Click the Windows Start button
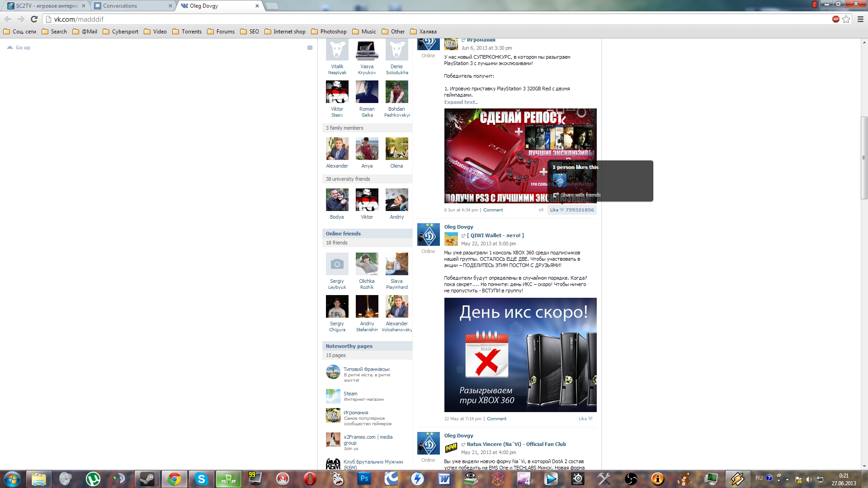The height and width of the screenshot is (488, 868). tap(12, 479)
